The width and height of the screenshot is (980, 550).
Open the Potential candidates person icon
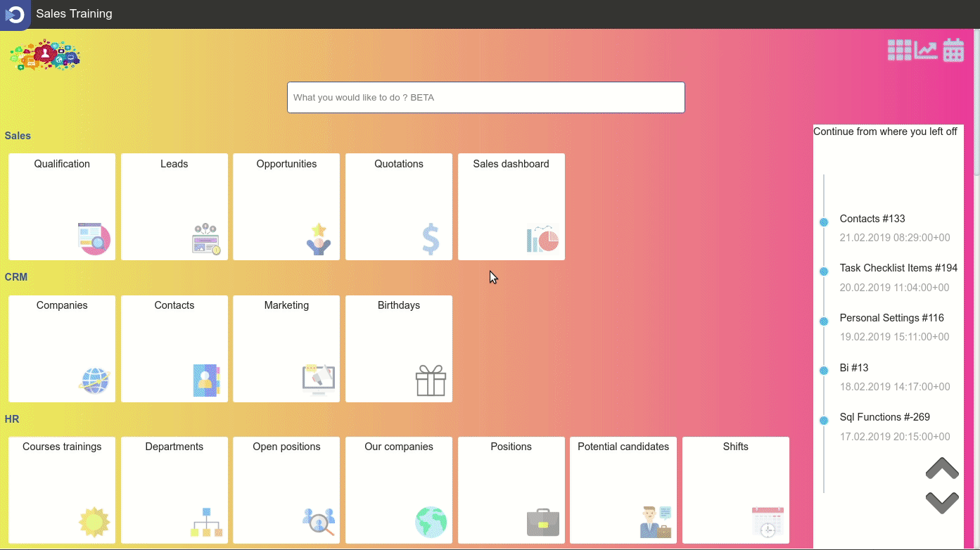(656, 522)
